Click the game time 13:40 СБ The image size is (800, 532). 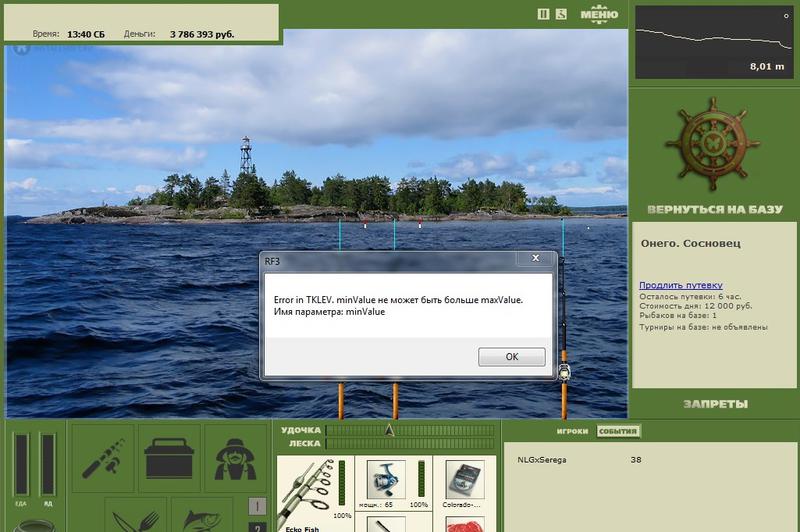pos(86,34)
